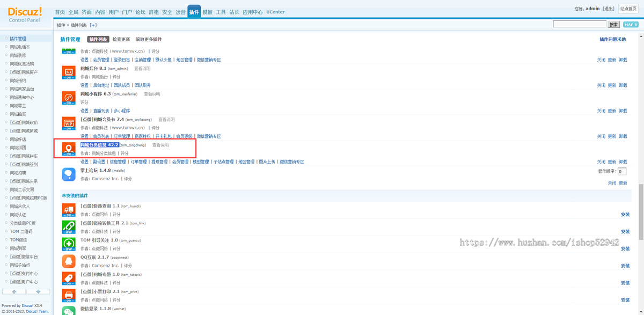
Task: Click into the top search input field
Action: tap(580, 24)
